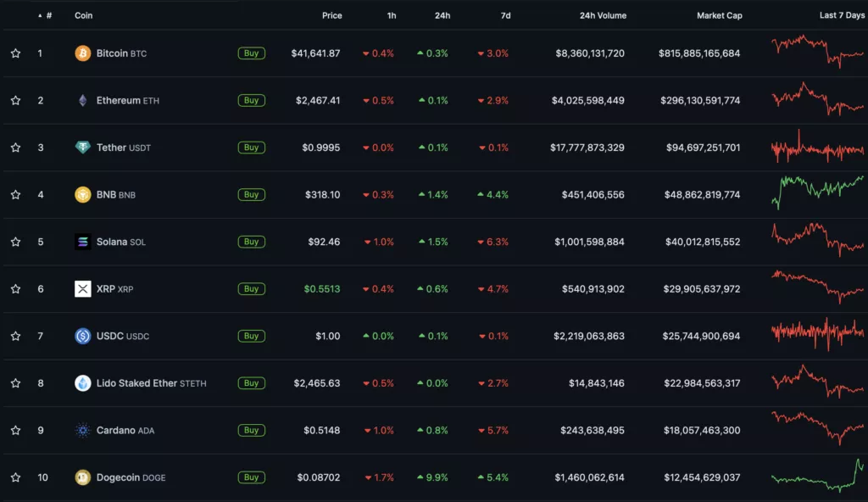
Task: Click Buy in the Lido Staked Ether row
Action: click(x=251, y=383)
